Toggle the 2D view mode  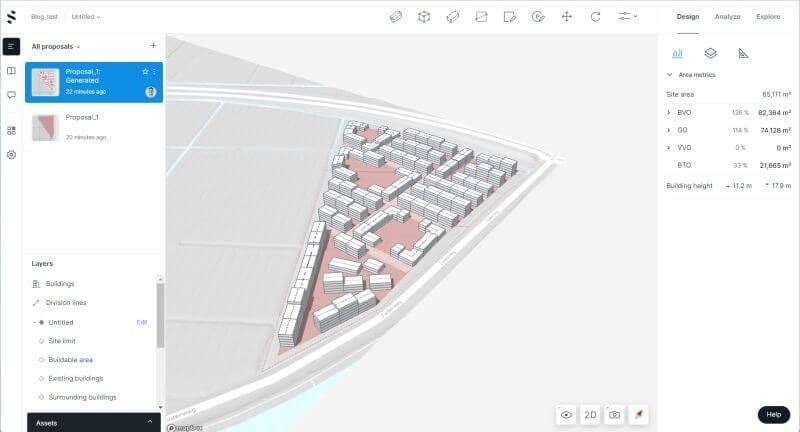pos(590,414)
